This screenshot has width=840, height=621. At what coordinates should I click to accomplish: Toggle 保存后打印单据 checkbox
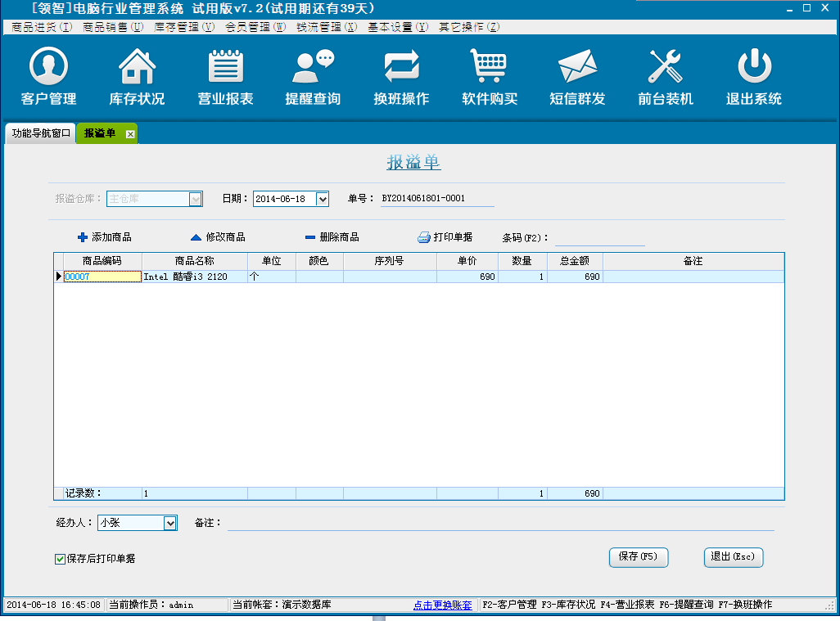coord(60,559)
